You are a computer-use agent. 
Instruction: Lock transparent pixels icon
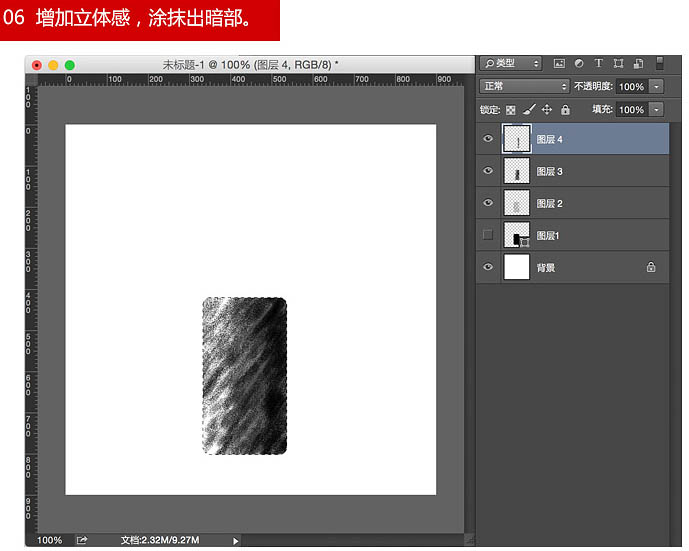click(x=511, y=110)
